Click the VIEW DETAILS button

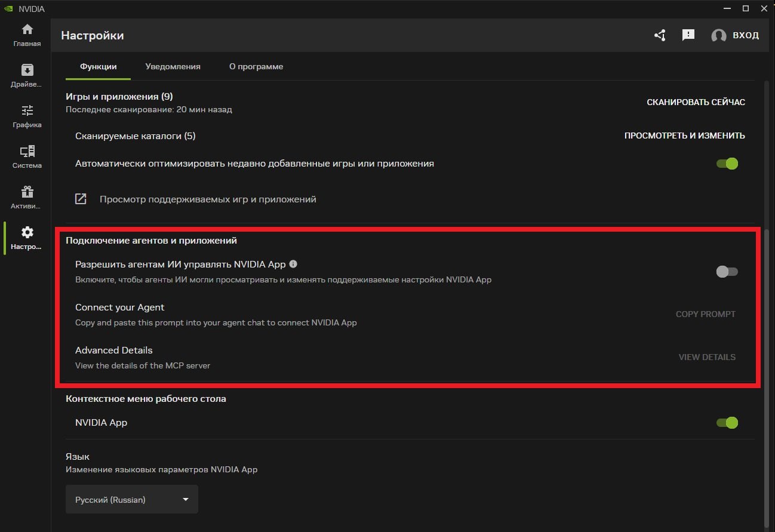[707, 357]
